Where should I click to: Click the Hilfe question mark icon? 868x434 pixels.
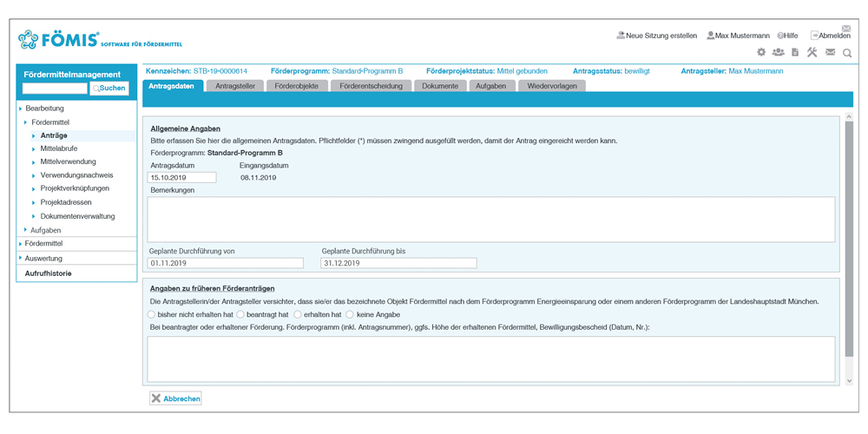[780, 36]
